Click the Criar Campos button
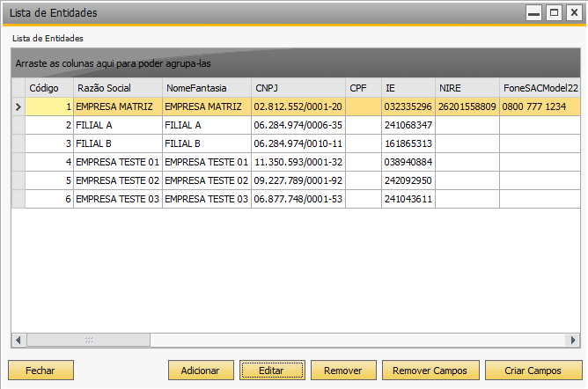 [x=533, y=371]
